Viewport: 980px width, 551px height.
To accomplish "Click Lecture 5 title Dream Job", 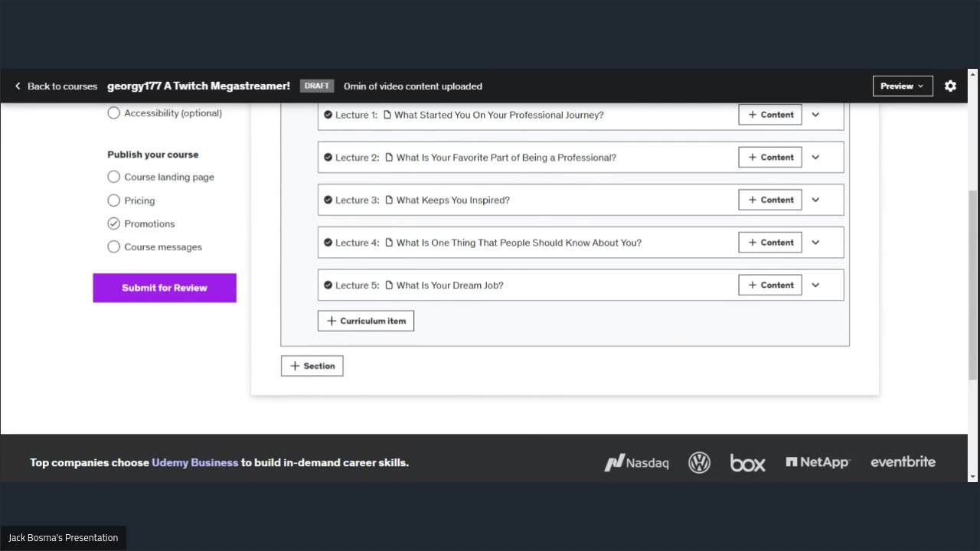I will 450,285.
